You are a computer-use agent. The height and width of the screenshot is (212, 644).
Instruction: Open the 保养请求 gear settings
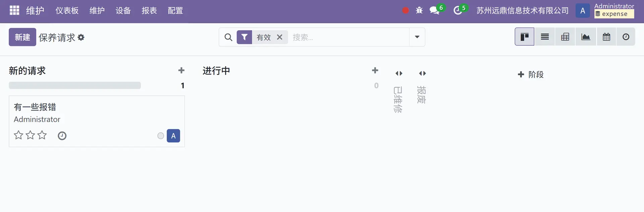(x=81, y=37)
